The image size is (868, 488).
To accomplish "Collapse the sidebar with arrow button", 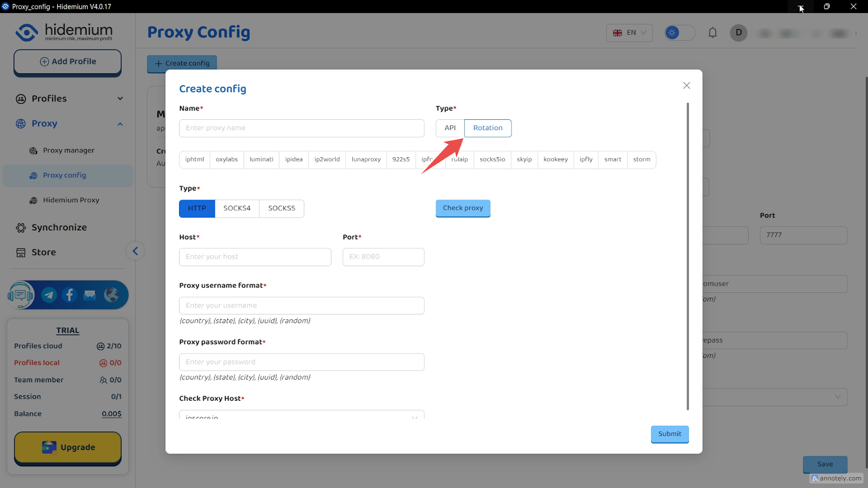I will [135, 251].
